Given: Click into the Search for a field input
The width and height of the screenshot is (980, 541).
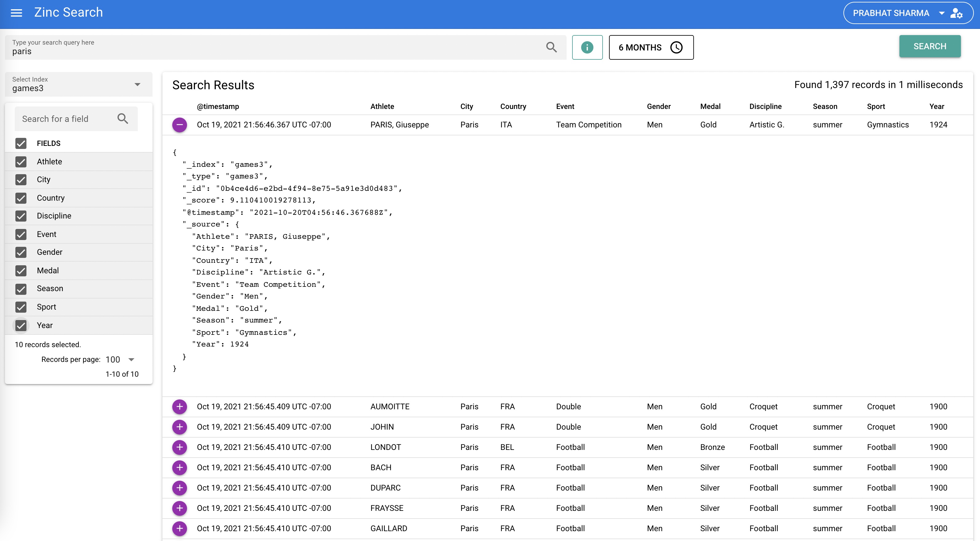Looking at the screenshot, I should [x=65, y=119].
